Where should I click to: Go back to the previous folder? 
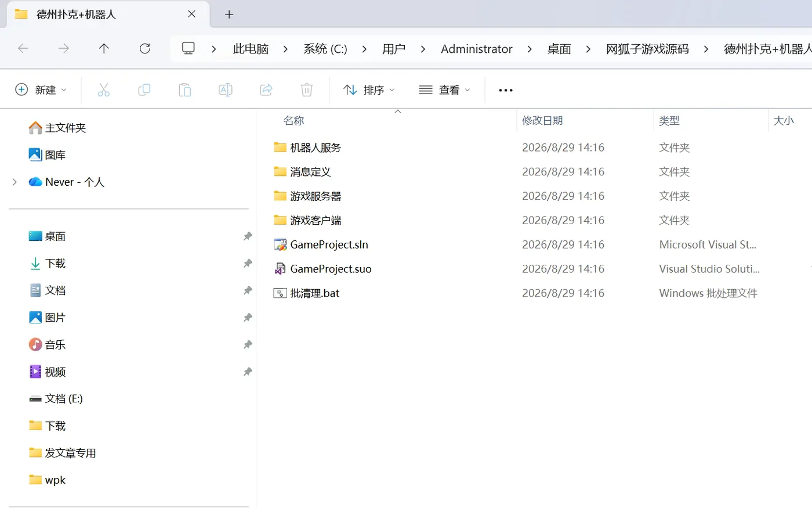[23, 49]
